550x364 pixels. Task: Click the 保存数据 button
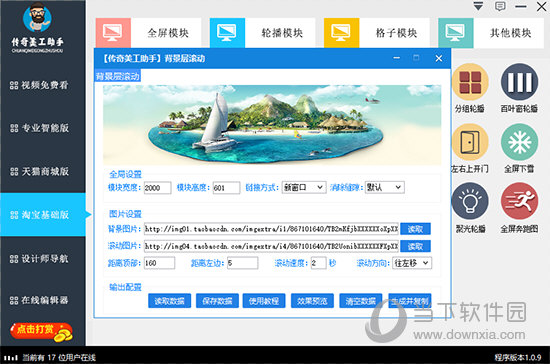[217, 301]
